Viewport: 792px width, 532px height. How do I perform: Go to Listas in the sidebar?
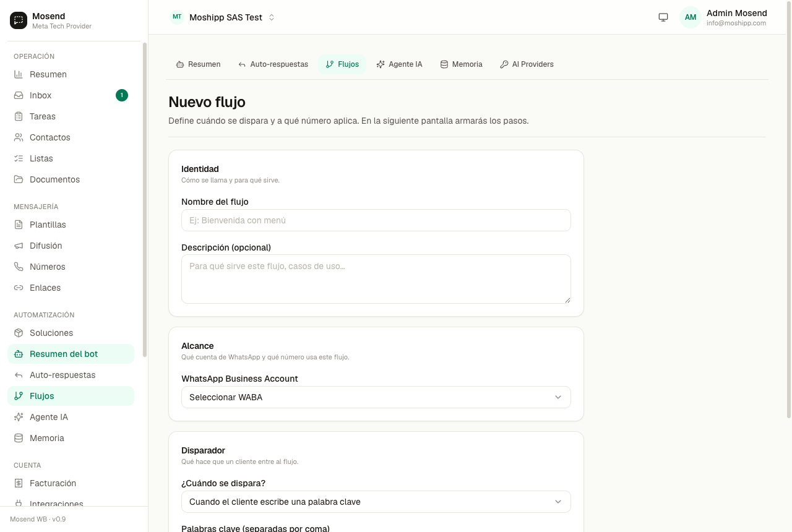(71, 158)
